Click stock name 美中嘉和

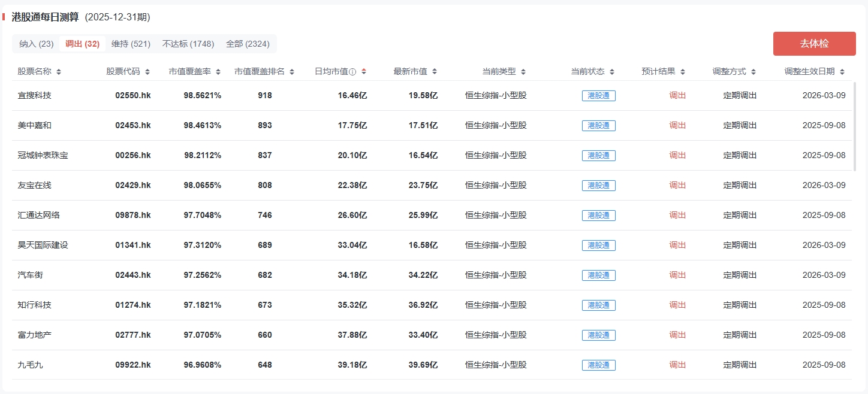point(35,125)
